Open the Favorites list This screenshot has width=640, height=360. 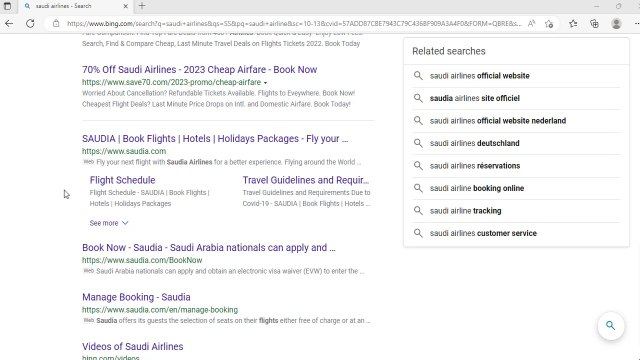point(573,24)
